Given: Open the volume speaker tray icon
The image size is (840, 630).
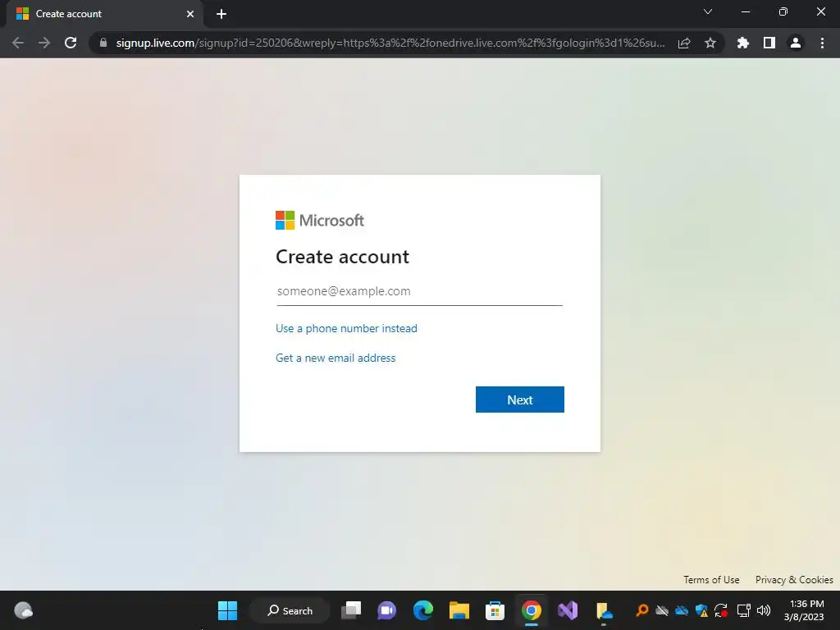Looking at the screenshot, I should click(x=764, y=610).
